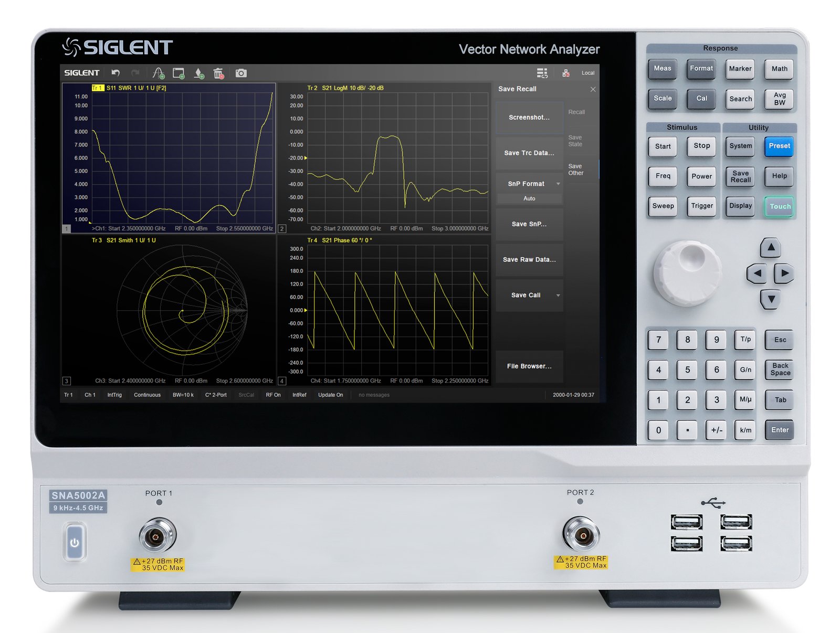
Task: Click the add window icon
Action: click(178, 72)
